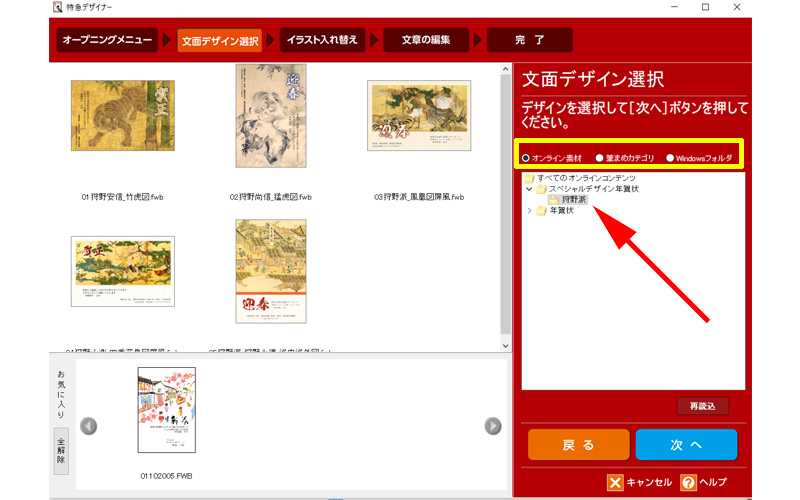Click the favorites previous arrow icon
The width and height of the screenshot is (800, 500).
pyautogui.click(x=89, y=426)
